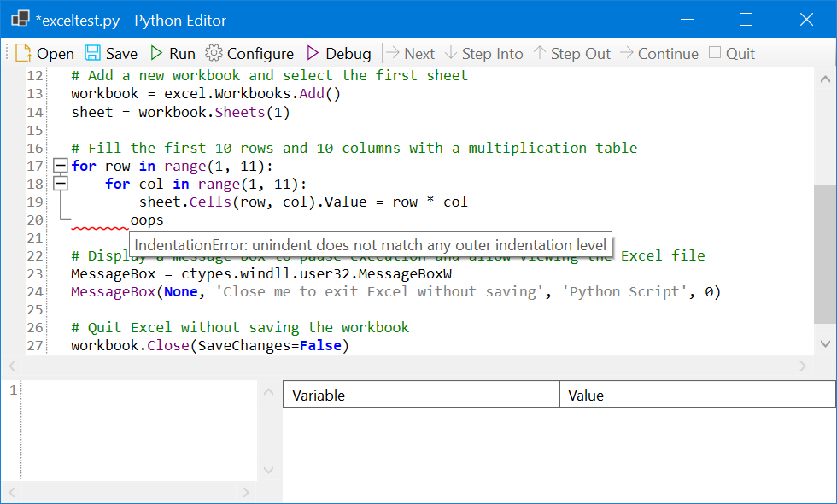Viewport: 837px width, 504px height.
Task: Click the Quit debug button
Action: tap(732, 53)
